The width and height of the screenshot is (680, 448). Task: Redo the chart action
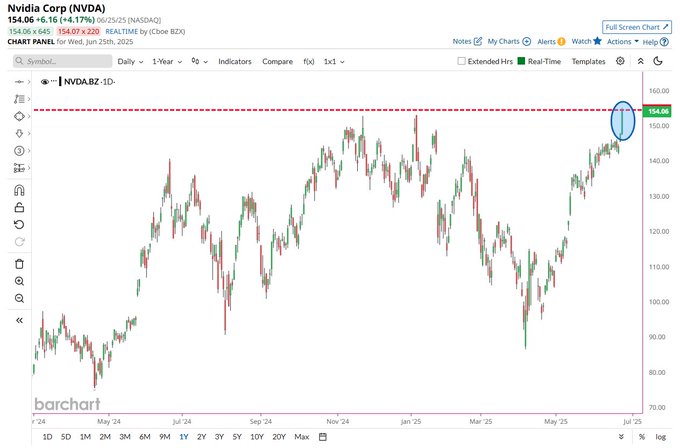tap(19, 242)
